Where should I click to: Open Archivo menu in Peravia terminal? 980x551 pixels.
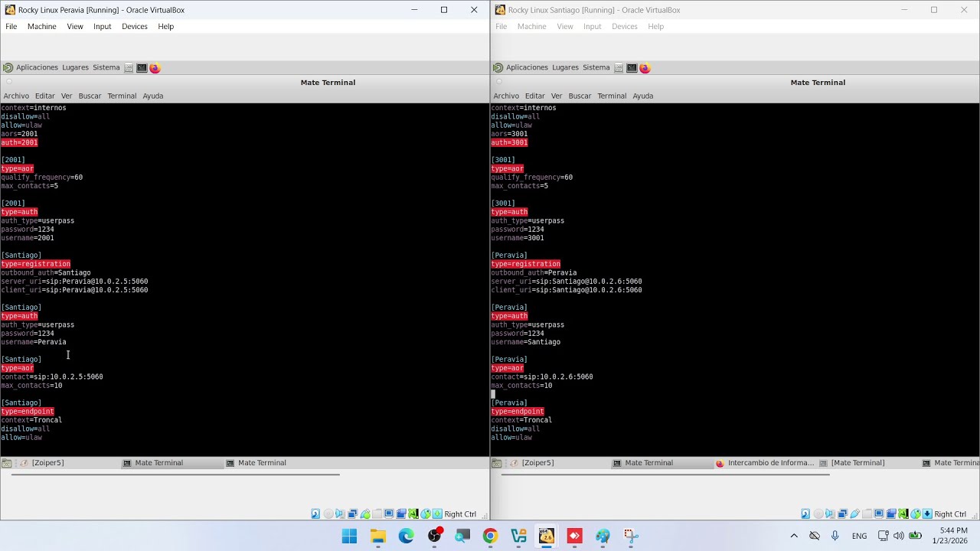[16, 96]
